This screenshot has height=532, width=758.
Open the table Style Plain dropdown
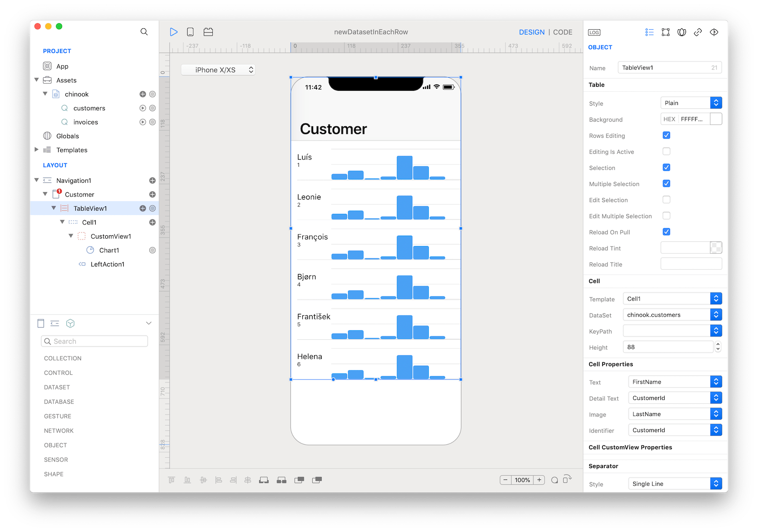pos(691,103)
